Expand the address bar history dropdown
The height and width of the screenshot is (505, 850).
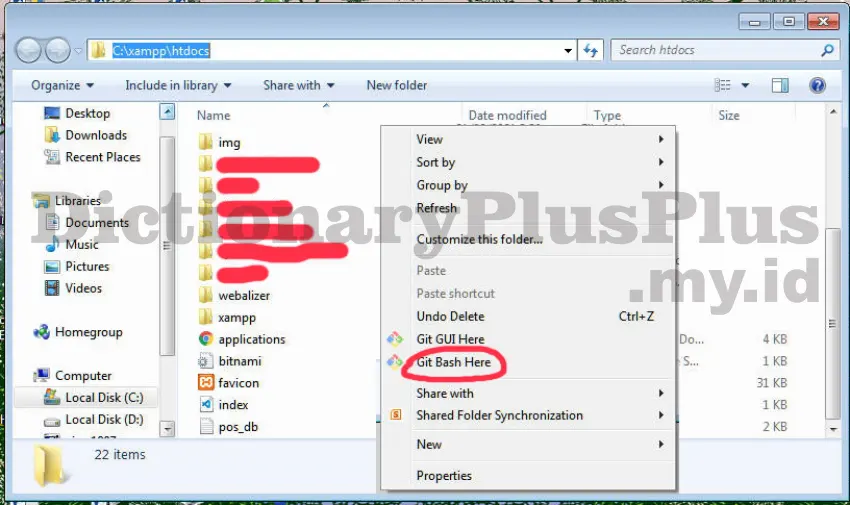click(568, 51)
